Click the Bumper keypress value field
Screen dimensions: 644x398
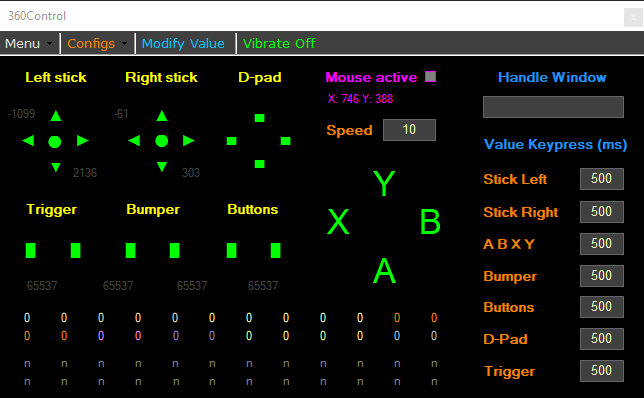[602, 276]
